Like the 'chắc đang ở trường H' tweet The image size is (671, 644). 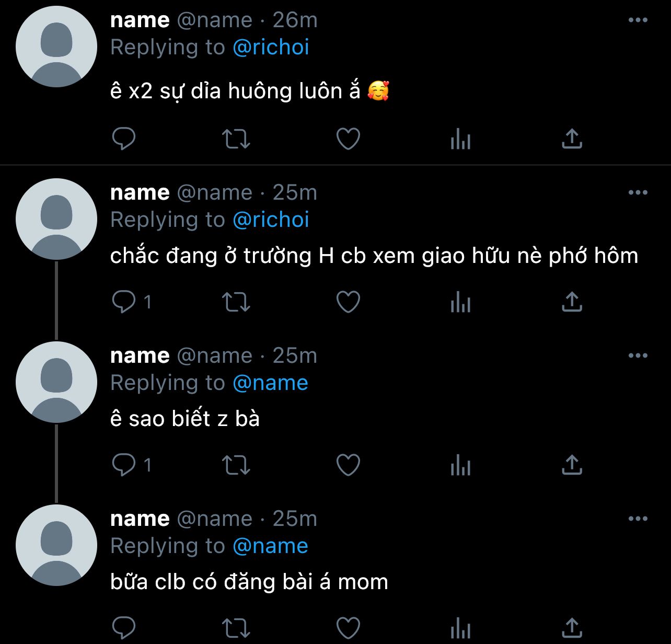pos(348,302)
